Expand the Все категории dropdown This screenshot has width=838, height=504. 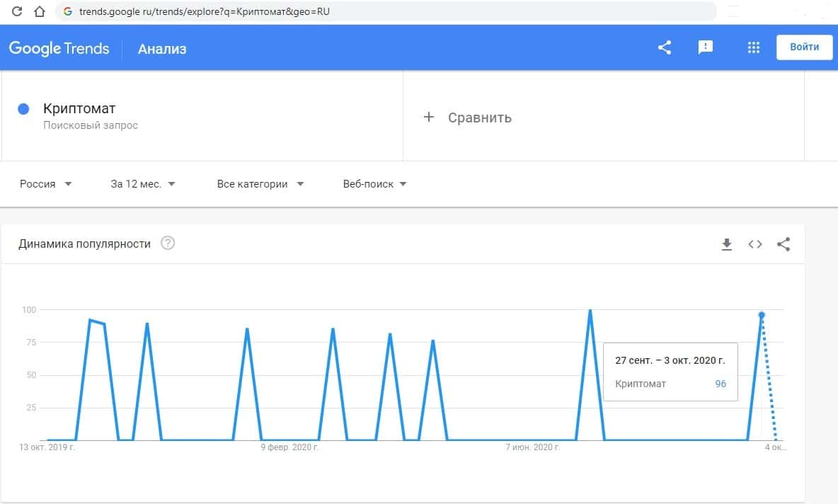coord(260,184)
